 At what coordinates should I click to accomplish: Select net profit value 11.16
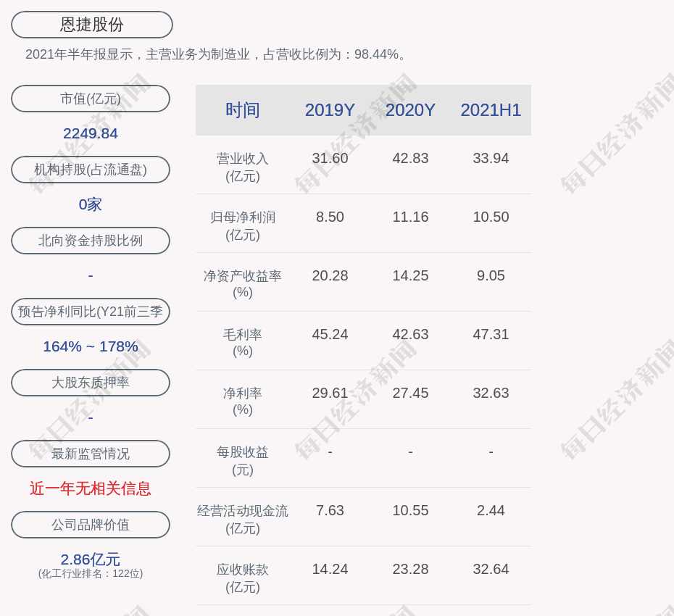410,217
